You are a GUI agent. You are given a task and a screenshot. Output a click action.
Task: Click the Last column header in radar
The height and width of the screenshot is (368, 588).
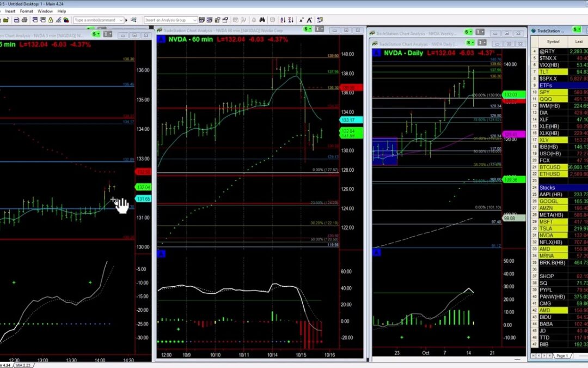(579, 41)
